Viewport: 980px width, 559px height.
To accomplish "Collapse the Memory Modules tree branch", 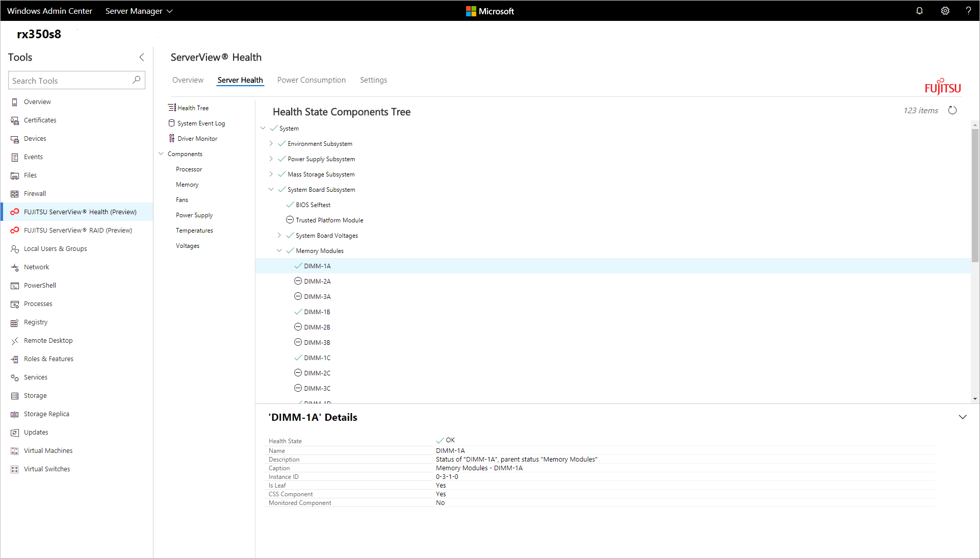I will click(280, 250).
